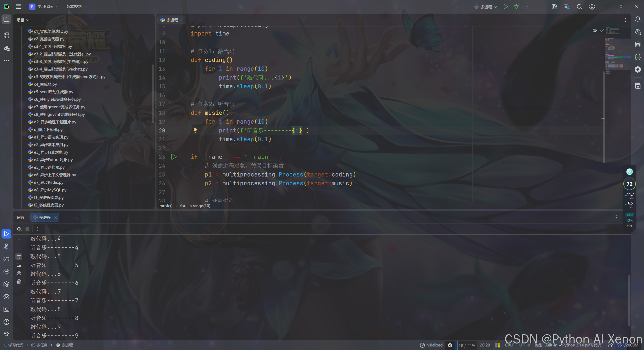Viewport: 644px width, 350px height.
Task: Open the Database tool window
Action: [x=638, y=45]
